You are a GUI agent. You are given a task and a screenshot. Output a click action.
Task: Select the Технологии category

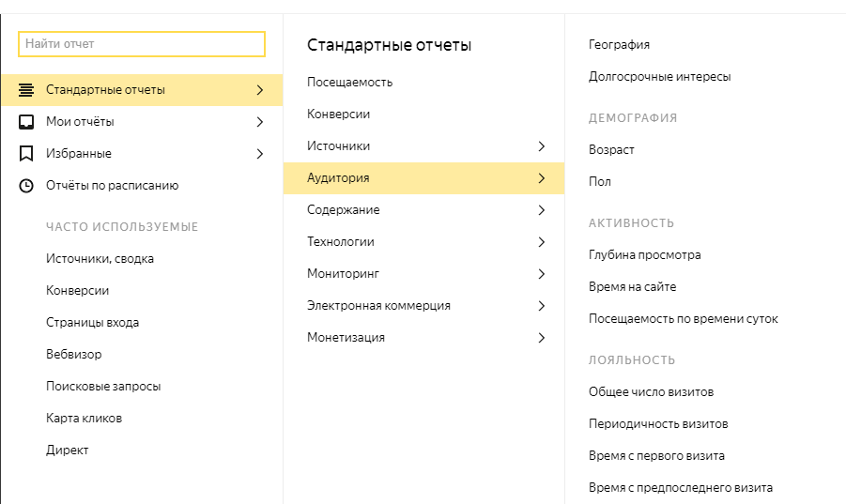pyautogui.click(x=424, y=242)
